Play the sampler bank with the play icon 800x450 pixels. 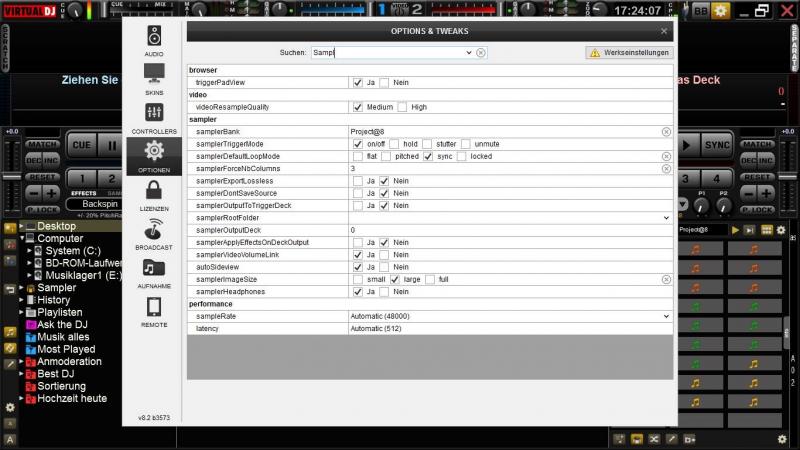(x=735, y=230)
